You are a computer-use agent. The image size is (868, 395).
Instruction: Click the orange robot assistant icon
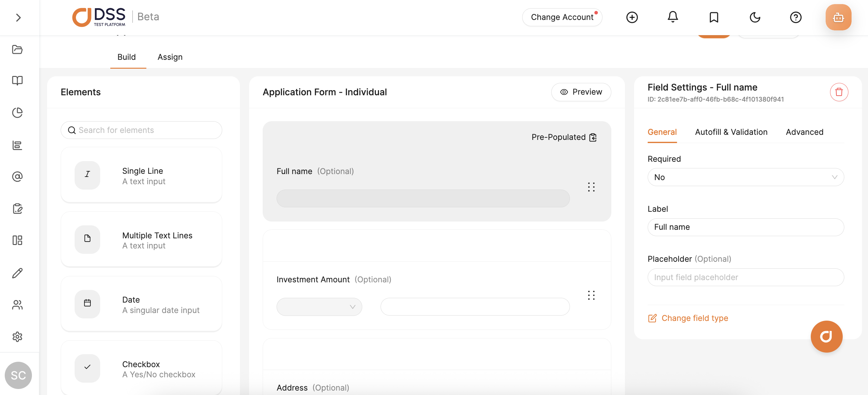pyautogui.click(x=838, y=17)
